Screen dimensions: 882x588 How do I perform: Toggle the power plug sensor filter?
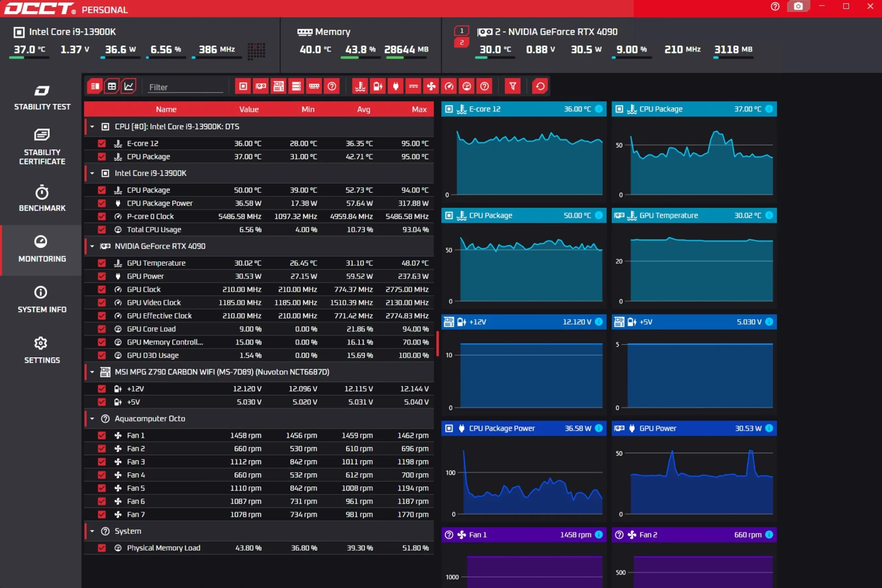[x=396, y=86]
